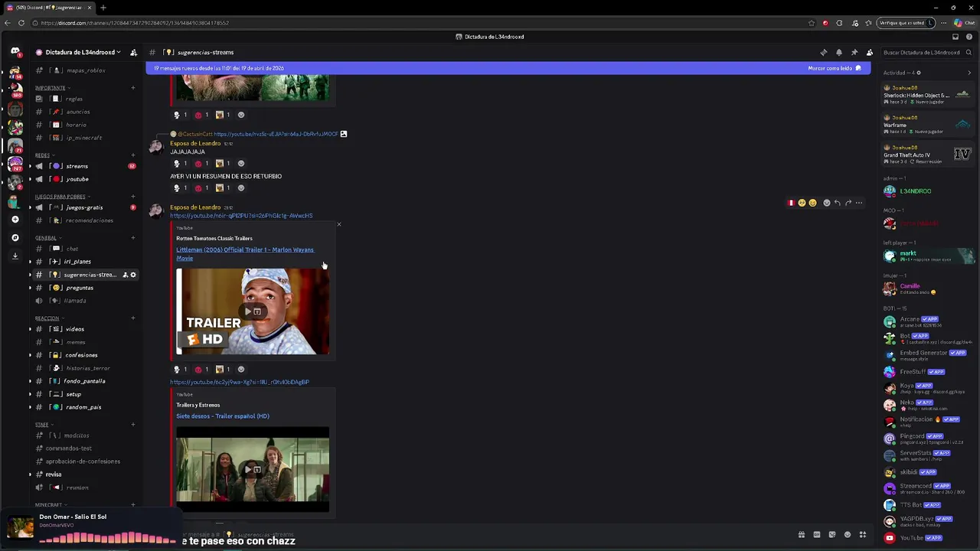
Task: Open the reglas channel
Action: 84,99
